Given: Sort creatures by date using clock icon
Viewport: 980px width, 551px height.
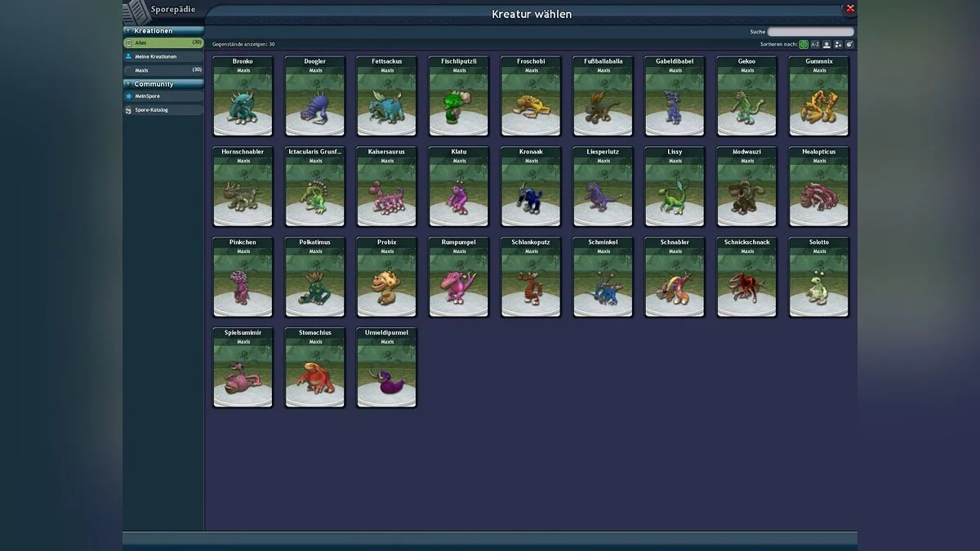Looking at the screenshot, I should click(804, 44).
